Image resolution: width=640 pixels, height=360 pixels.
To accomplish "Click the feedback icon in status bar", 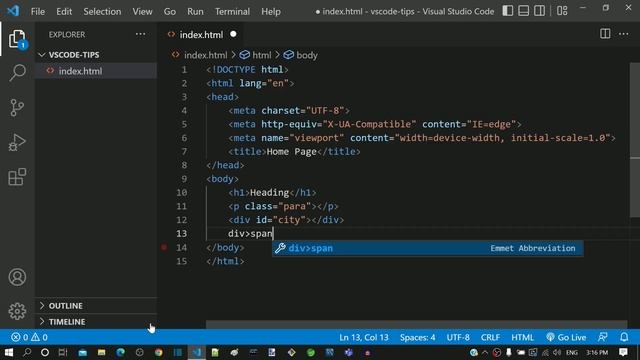I will coord(602,337).
